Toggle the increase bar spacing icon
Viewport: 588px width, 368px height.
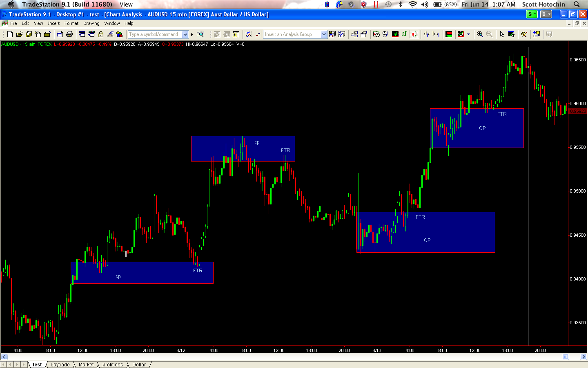click(436, 34)
